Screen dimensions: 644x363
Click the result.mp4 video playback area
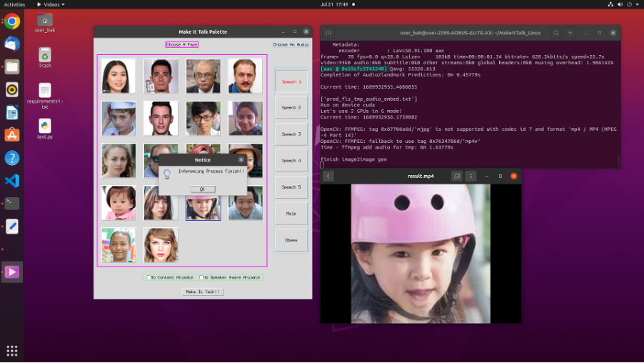coord(421,254)
